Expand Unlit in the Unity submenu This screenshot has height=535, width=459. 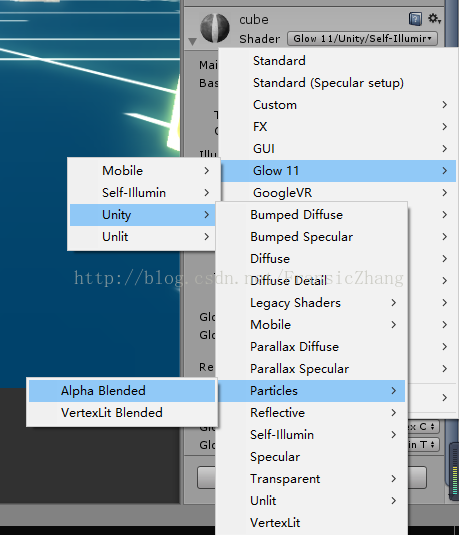tap(311, 501)
